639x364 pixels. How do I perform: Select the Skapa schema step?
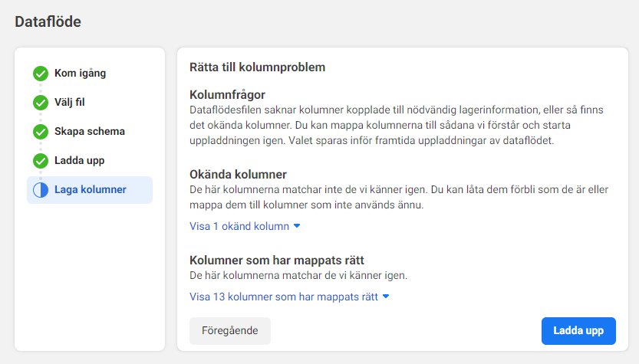(90, 132)
